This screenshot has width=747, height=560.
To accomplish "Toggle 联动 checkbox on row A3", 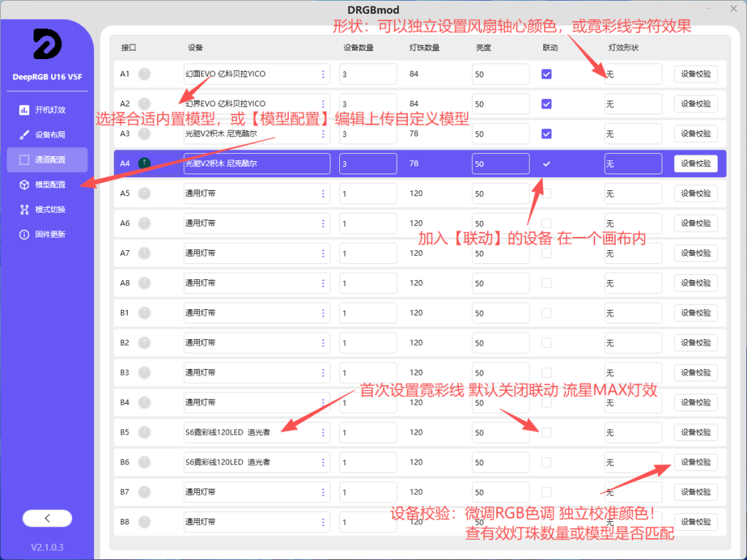I will tap(546, 134).
